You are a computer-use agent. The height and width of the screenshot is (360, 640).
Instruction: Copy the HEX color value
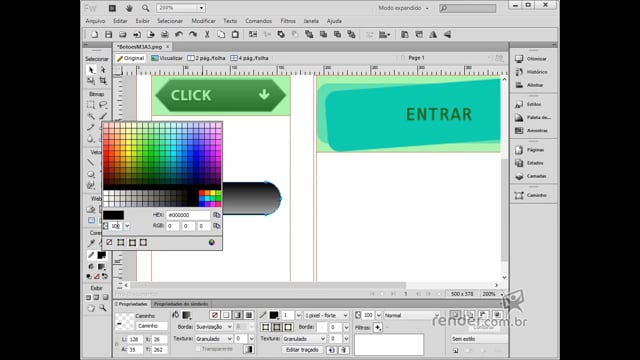[217, 215]
